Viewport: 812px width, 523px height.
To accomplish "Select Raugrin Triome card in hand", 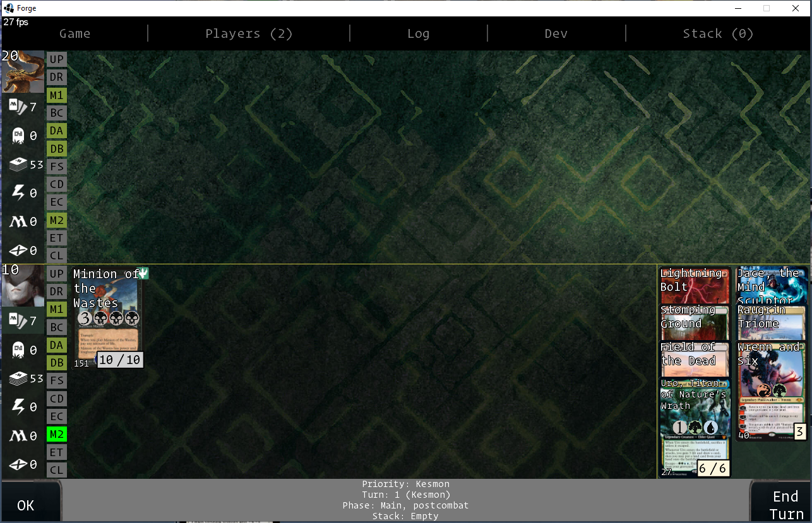I will [x=772, y=322].
